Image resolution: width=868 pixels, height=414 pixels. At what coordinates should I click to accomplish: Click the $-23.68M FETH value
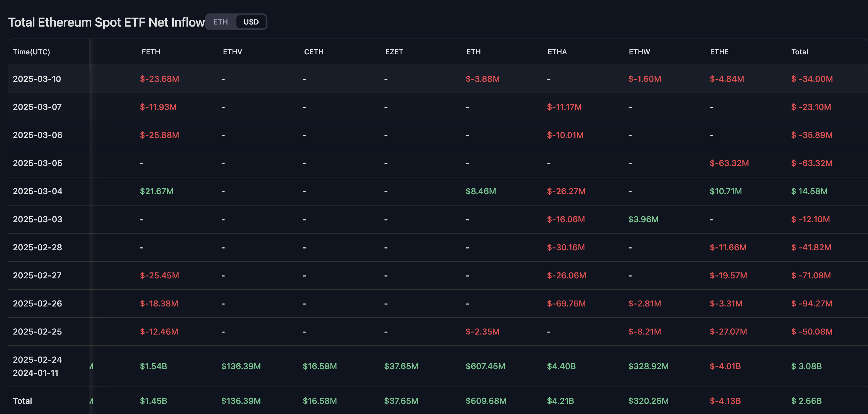click(159, 79)
